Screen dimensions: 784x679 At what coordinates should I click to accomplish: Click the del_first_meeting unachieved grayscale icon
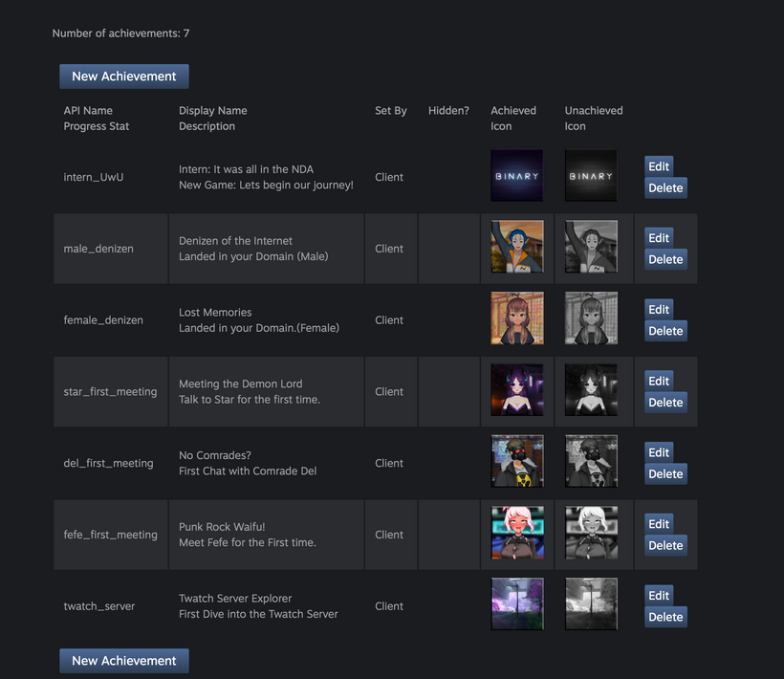[x=591, y=462]
